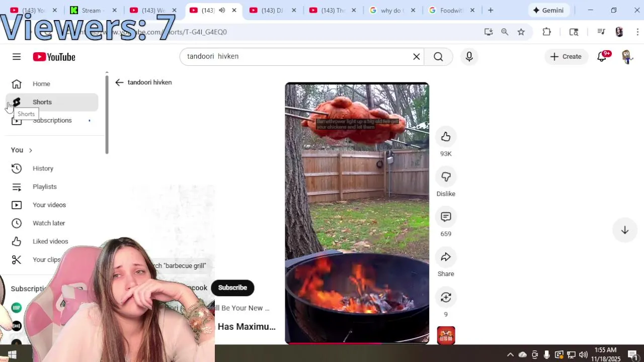This screenshot has height=362, width=644.
Task: Open Watch later list
Action: point(52,223)
